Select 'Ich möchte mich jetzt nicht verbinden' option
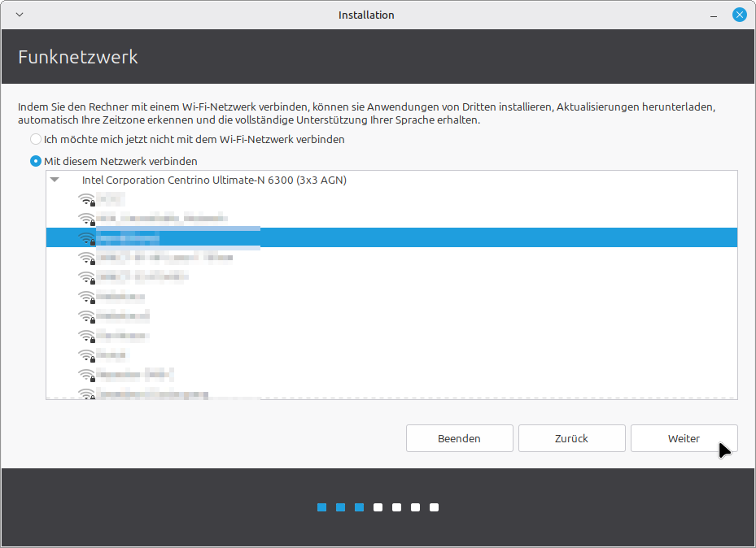This screenshot has width=756, height=548. (36, 140)
